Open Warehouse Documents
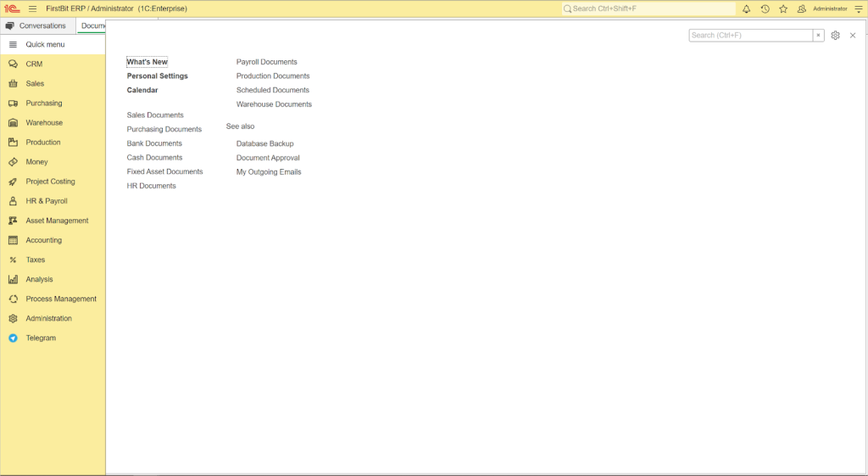The width and height of the screenshot is (868, 476). tap(274, 104)
